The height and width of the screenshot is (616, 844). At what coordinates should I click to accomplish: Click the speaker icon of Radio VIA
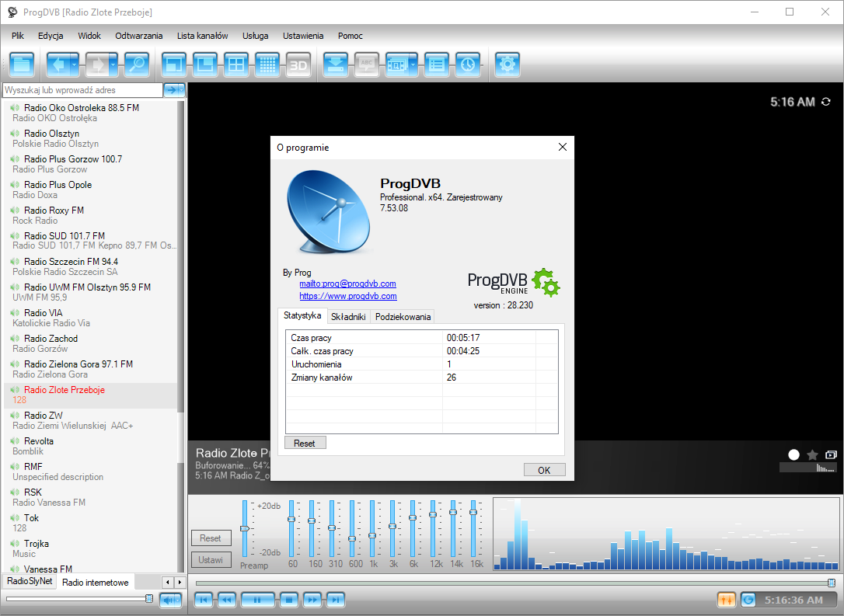15,312
